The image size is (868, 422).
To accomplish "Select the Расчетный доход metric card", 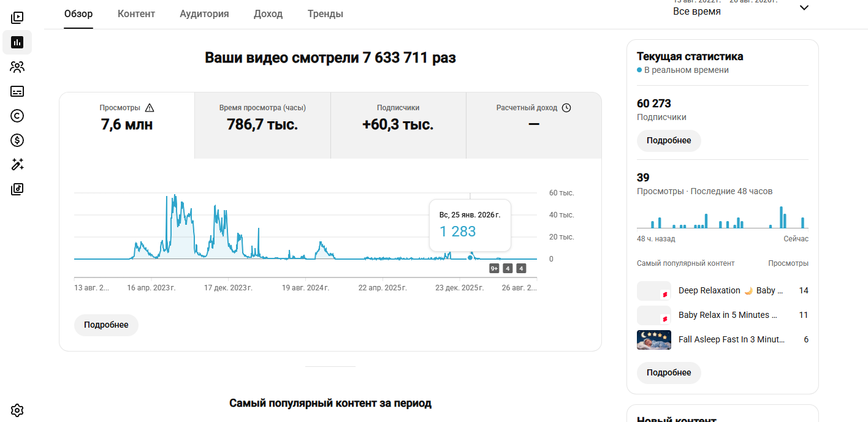I will point(534,126).
